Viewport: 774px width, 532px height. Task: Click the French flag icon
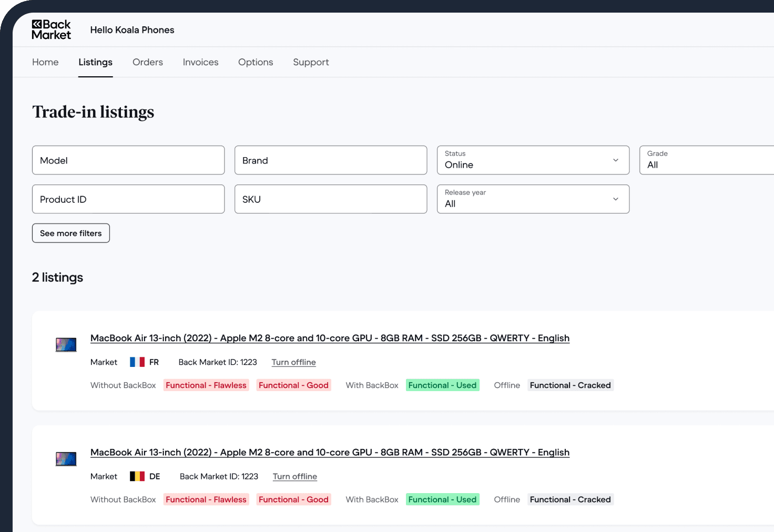pyautogui.click(x=137, y=362)
